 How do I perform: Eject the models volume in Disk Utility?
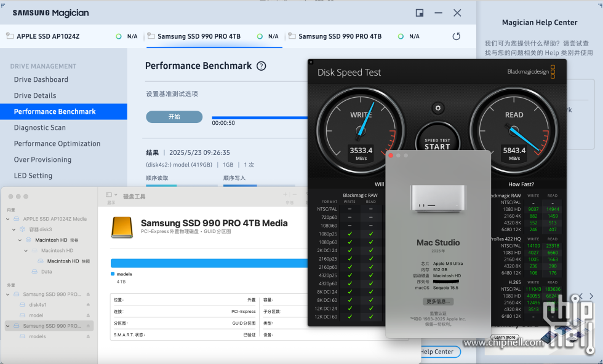pos(88,336)
